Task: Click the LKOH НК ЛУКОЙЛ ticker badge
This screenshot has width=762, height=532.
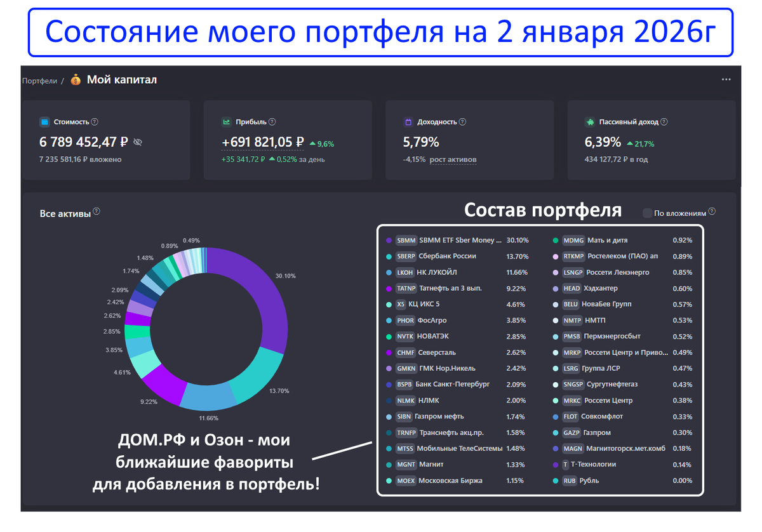Action: (404, 272)
